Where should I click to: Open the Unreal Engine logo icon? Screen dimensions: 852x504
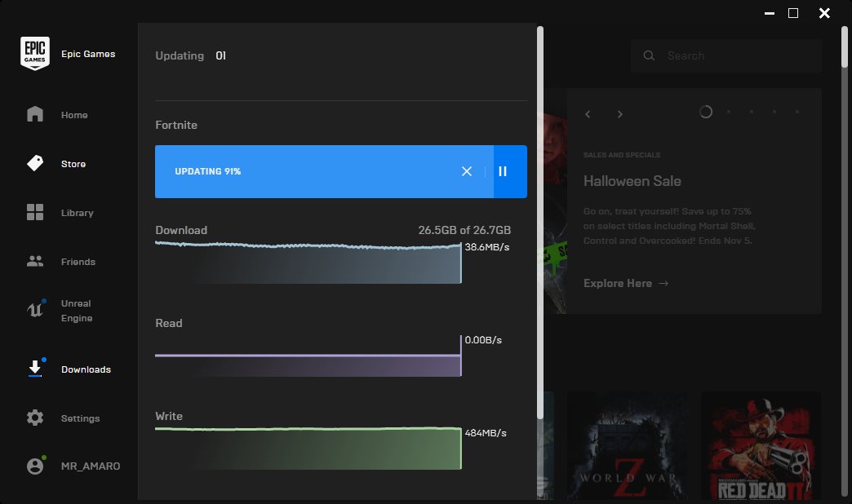[35, 310]
